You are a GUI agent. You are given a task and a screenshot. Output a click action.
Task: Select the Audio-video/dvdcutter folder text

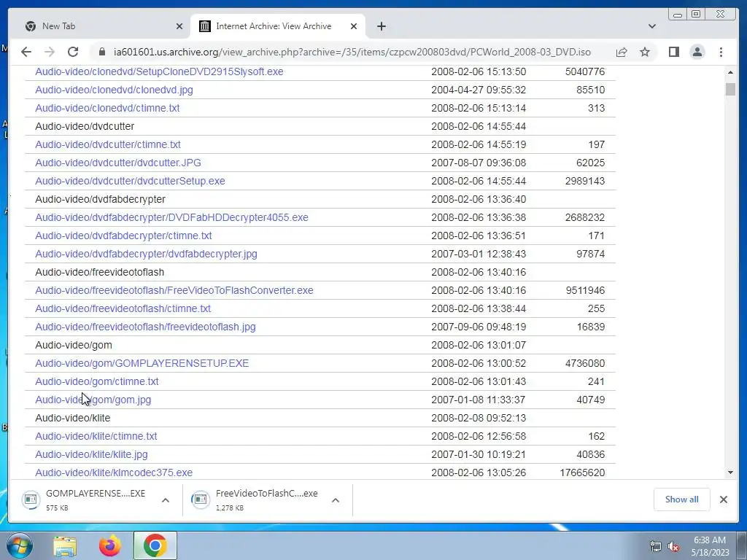pyautogui.click(x=85, y=126)
